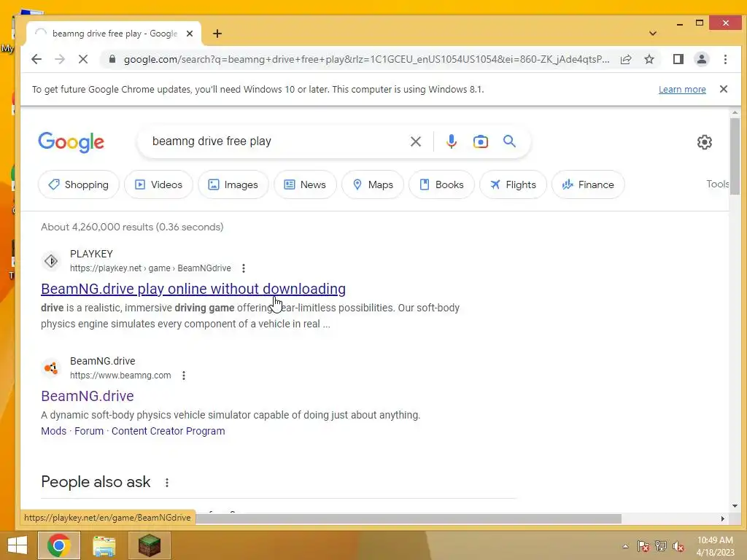
Task: Go back to the previous page
Action: 36,59
